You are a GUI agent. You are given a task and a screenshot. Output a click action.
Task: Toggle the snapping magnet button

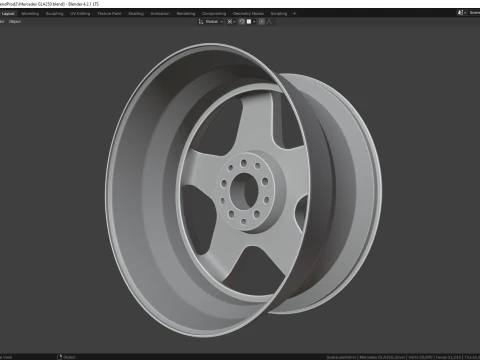pos(242,22)
